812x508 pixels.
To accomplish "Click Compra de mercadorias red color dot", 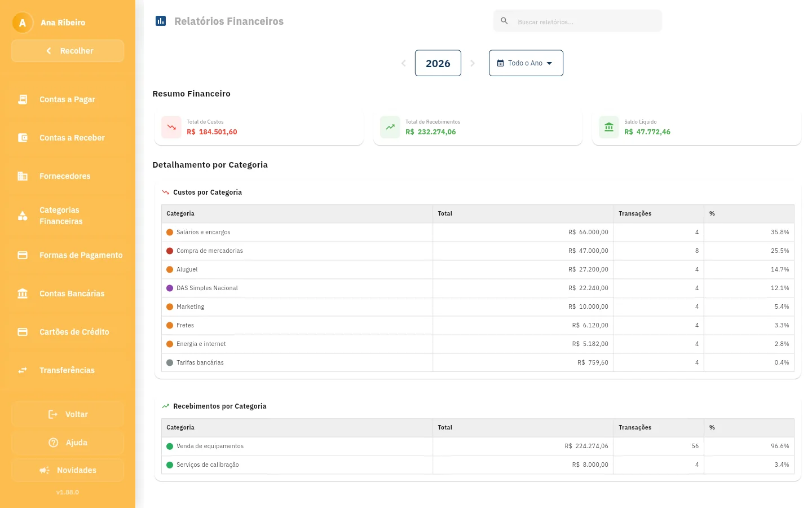I will tap(170, 251).
